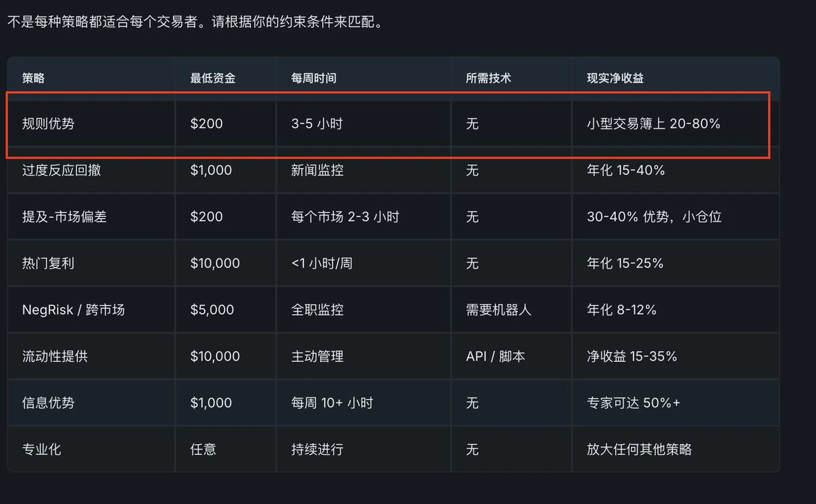Click the intro sentence above the table
816x504 pixels.
196,22
